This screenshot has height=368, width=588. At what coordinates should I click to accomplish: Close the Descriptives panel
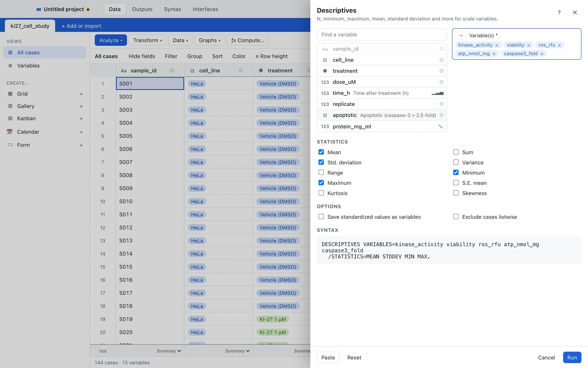click(x=575, y=12)
